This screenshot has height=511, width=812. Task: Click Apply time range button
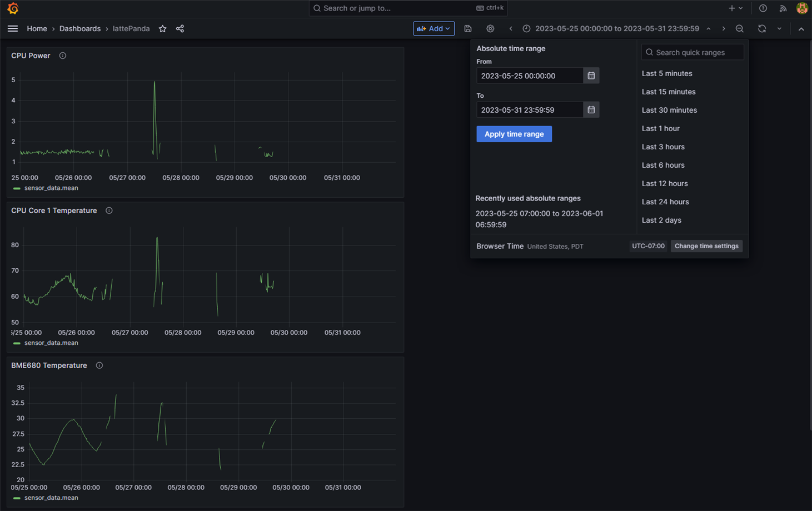(x=514, y=134)
